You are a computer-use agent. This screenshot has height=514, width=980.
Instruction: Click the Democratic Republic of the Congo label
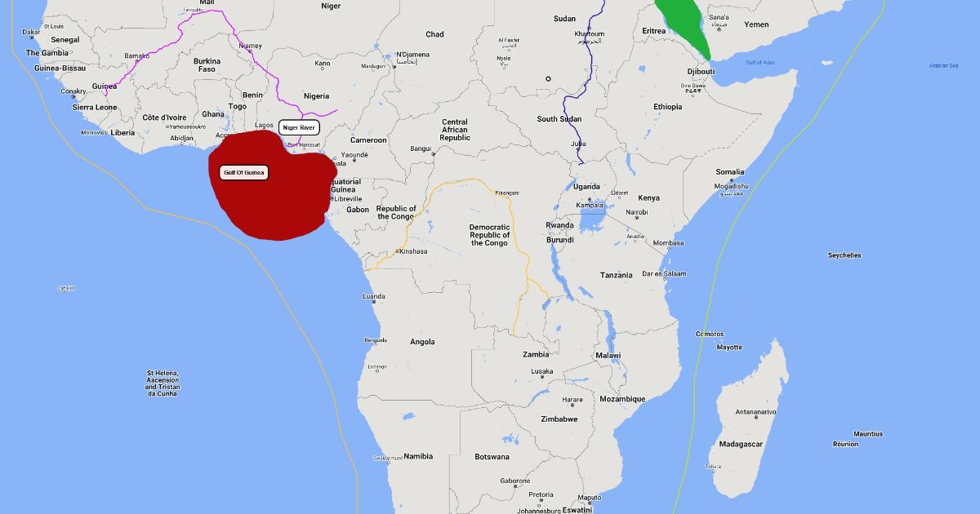pos(489,235)
